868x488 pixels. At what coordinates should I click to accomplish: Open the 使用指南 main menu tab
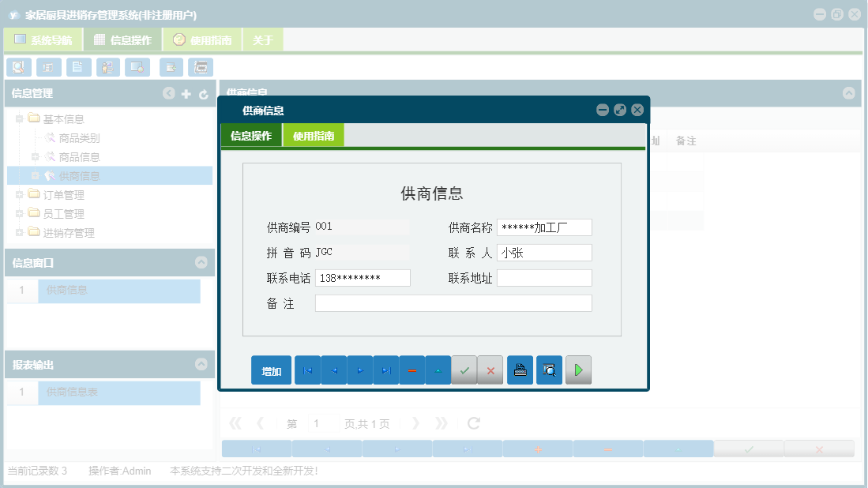203,39
